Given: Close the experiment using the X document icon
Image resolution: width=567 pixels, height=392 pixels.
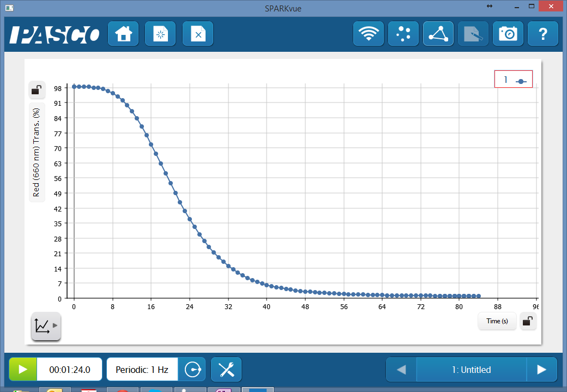Looking at the screenshot, I should (x=197, y=33).
